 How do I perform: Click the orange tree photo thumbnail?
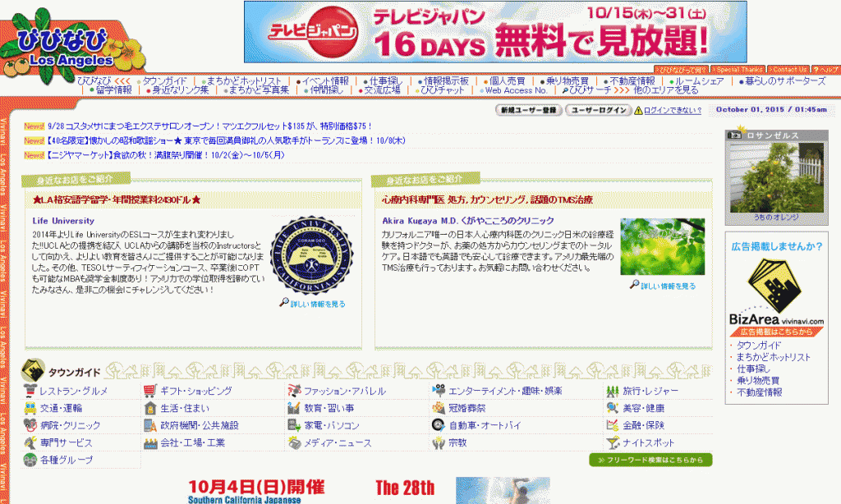tap(777, 177)
